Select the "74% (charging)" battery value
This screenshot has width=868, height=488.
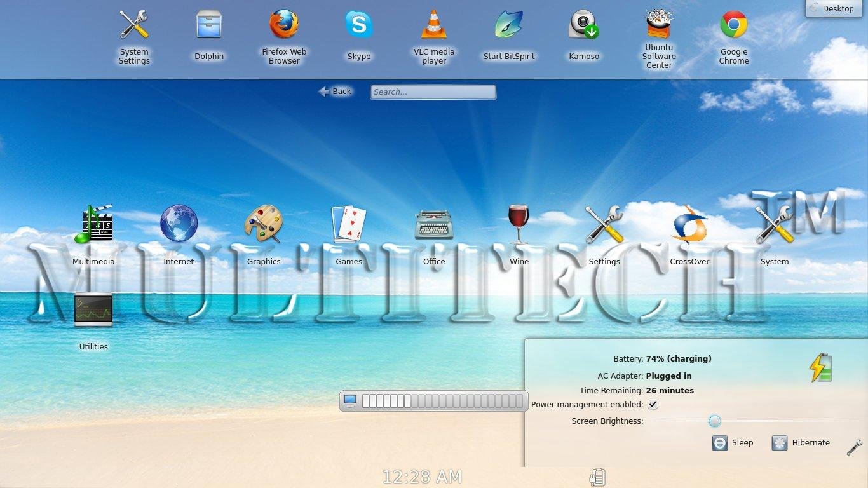[x=679, y=359]
